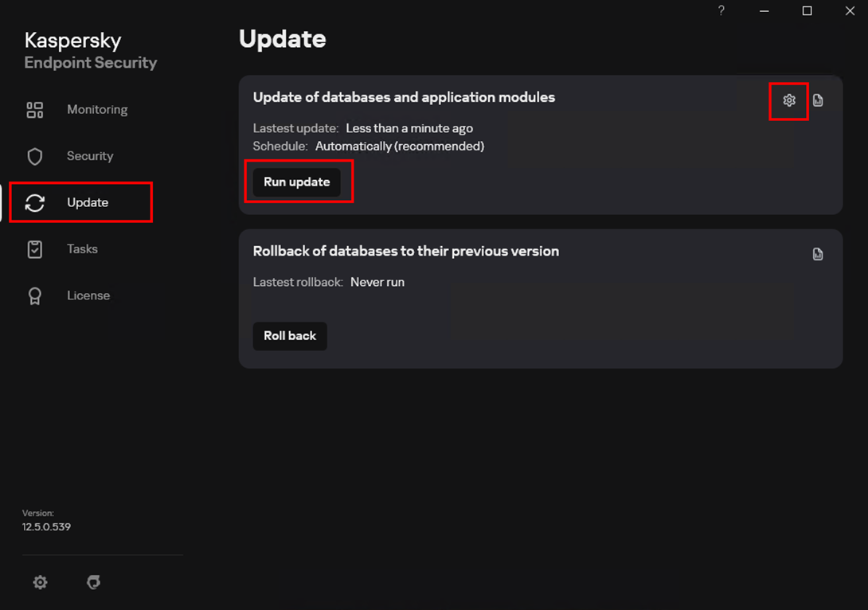The image size is (868, 610).
Task: Maximize the Kaspersky window
Action: (807, 10)
